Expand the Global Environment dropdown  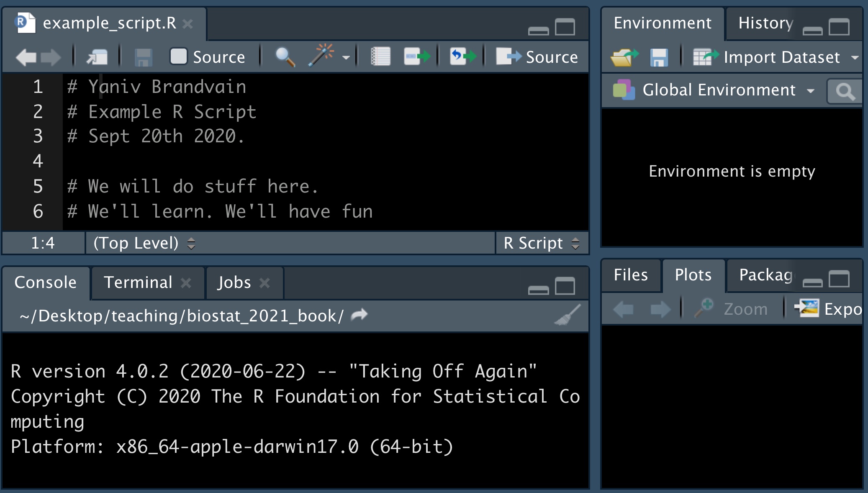(718, 90)
